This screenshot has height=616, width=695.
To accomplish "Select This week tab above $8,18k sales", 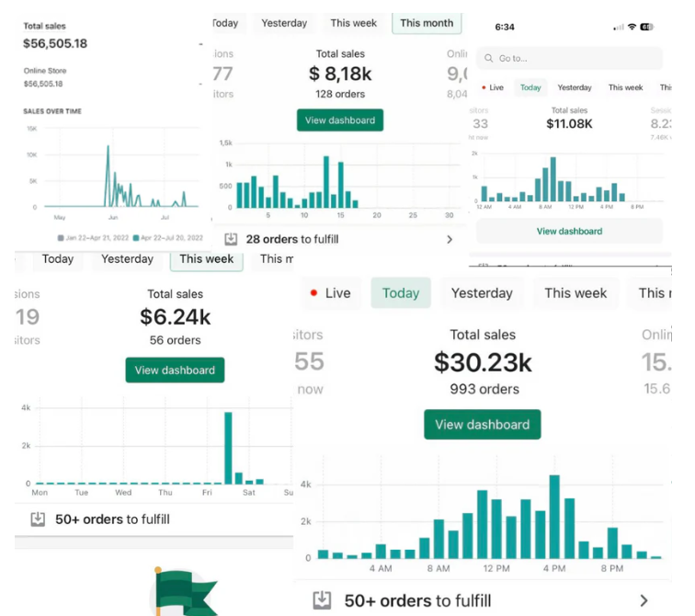I will coord(353,23).
